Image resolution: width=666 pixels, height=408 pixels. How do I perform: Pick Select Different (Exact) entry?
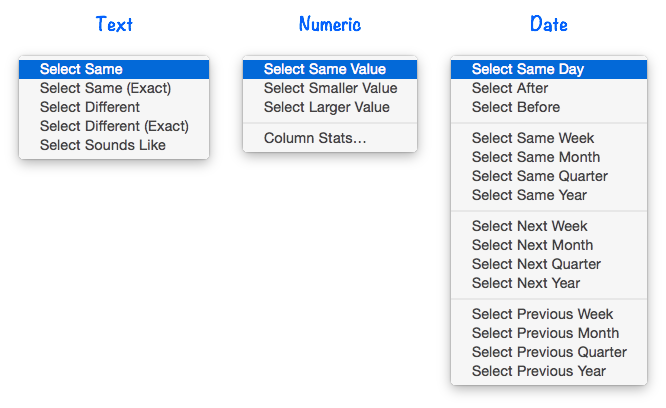tap(114, 126)
